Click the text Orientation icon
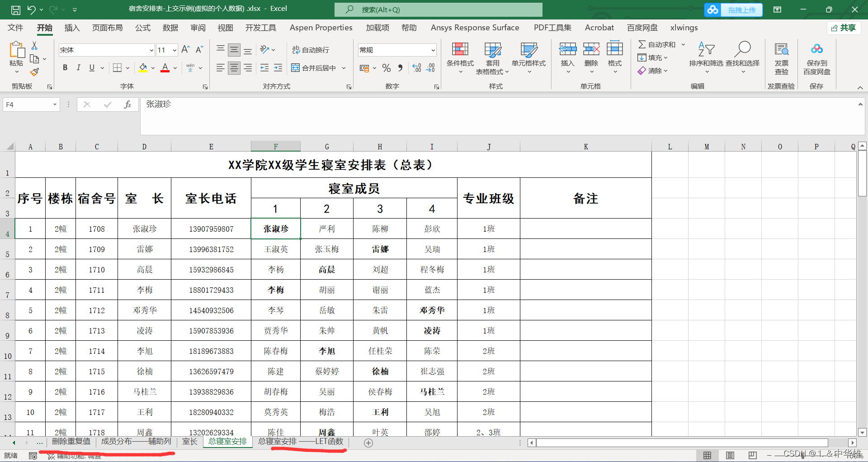The width and height of the screenshot is (868, 462). 265,50
